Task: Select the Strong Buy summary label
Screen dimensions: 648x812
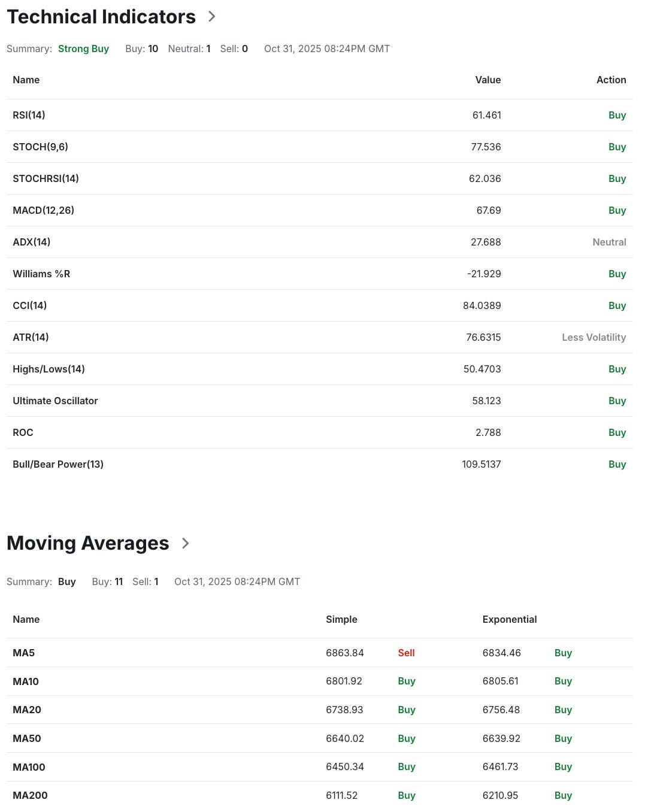Action: (x=83, y=49)
